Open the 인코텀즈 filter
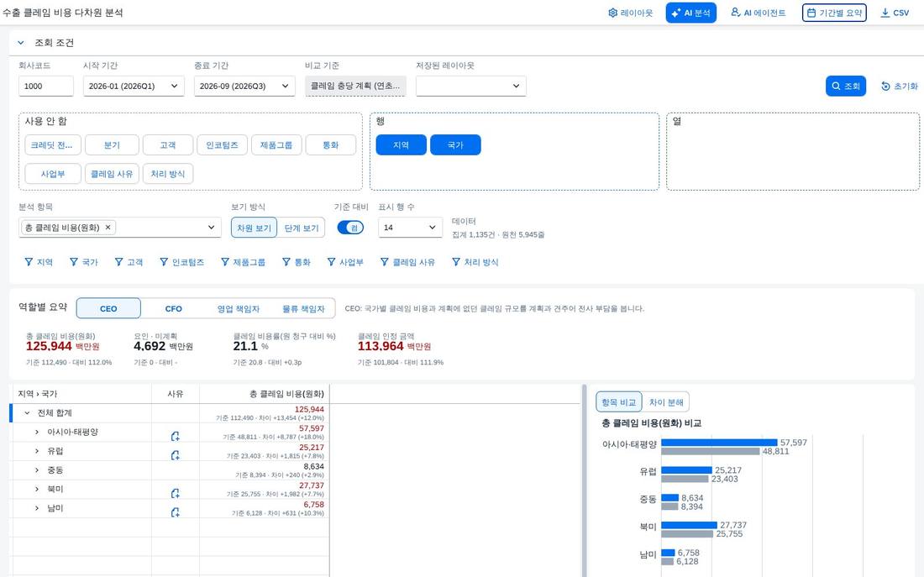924x577 pixels. pyautogui.click(x=181, y=262)
